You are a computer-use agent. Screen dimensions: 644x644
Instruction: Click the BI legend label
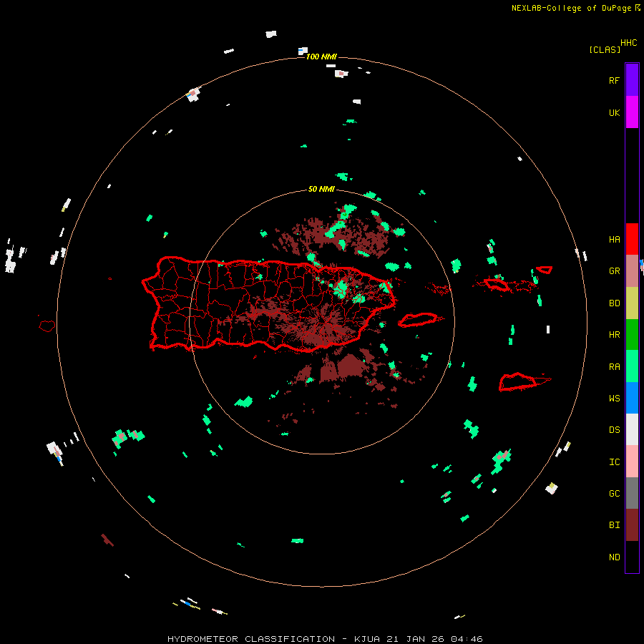coord(614,525)
